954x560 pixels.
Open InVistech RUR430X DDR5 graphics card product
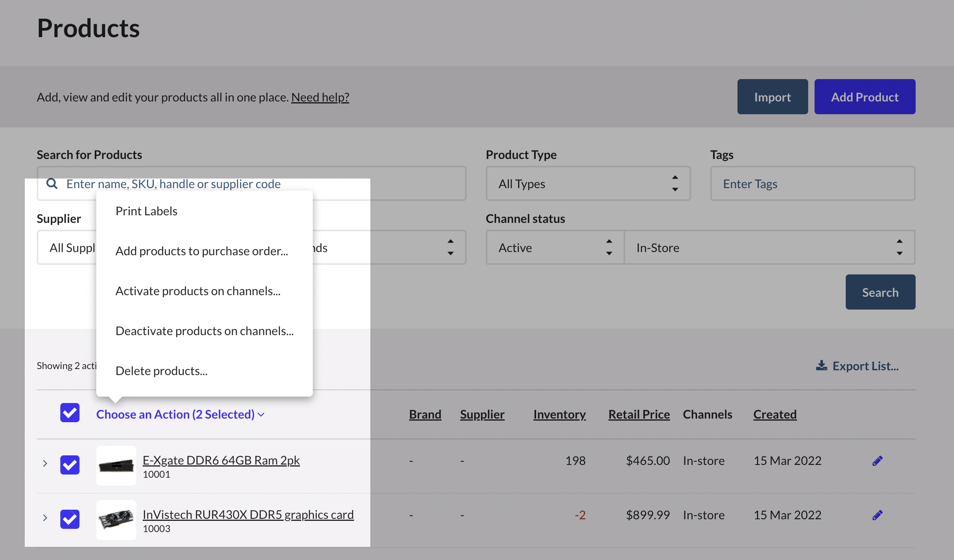248,515
